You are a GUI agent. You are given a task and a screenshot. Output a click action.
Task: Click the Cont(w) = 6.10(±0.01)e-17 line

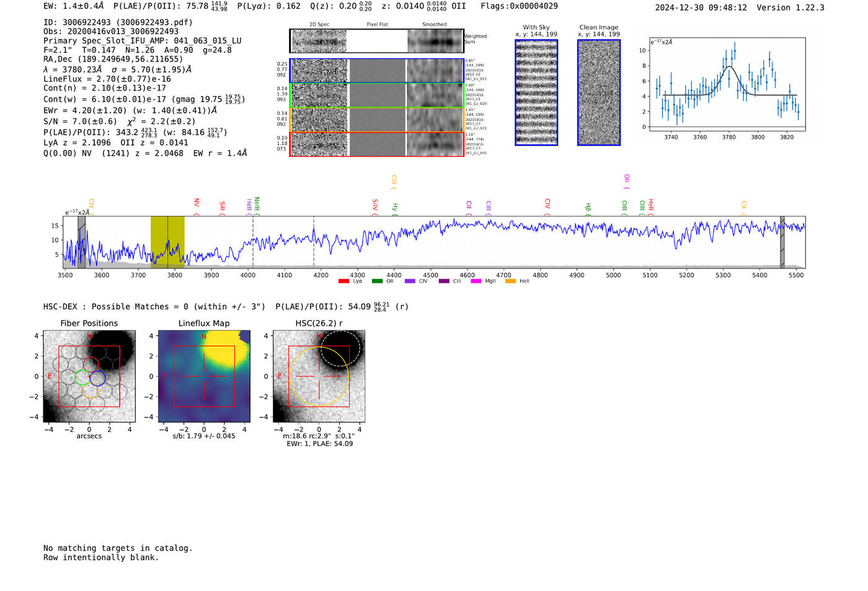[144, 99]
